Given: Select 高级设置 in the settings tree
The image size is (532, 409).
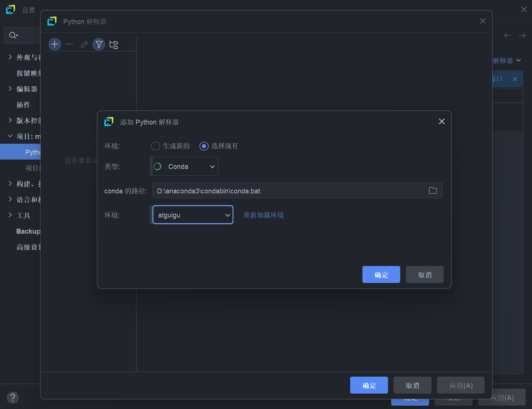Looking at the screenshot, I should click(28, 247).
